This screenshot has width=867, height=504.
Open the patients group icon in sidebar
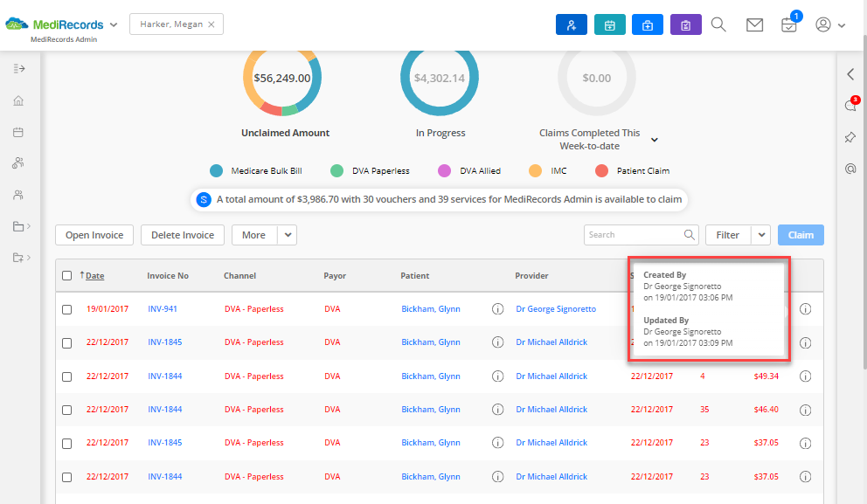click(x=18, y=163)
